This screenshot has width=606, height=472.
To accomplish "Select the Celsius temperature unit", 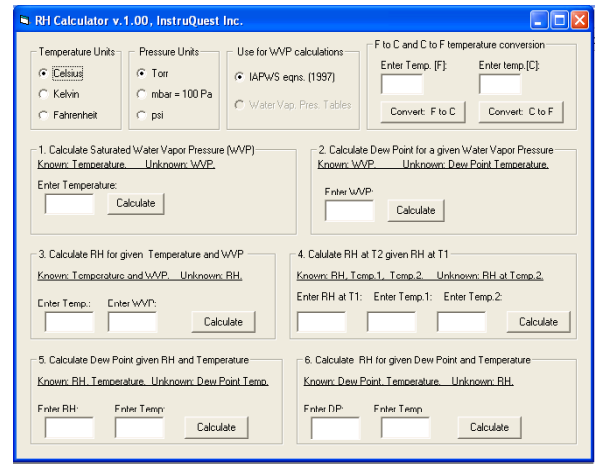I will [43, 74].
